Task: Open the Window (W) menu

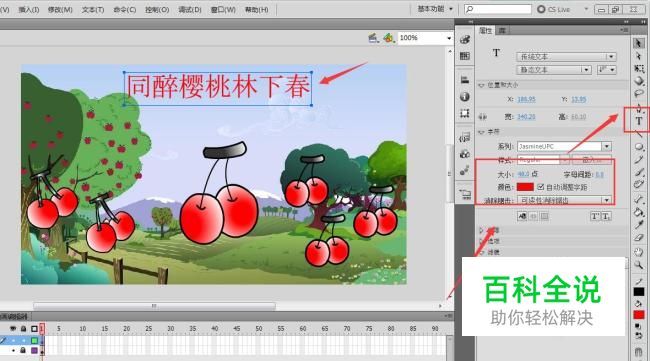Action: tap(223, 10)
